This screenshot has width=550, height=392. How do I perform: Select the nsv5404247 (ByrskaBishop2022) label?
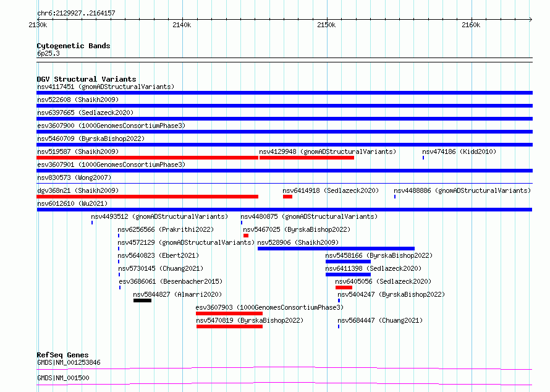(x=391, y=294)
